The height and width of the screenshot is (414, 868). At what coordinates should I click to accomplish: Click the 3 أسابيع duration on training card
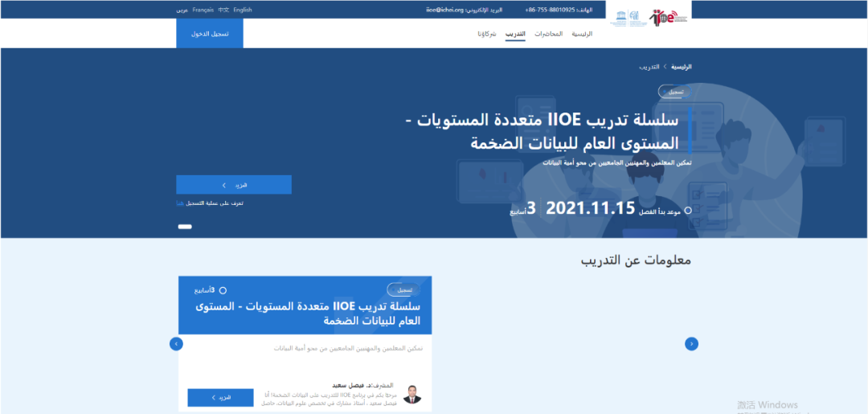pyautogui.click(x=210, y=290)
